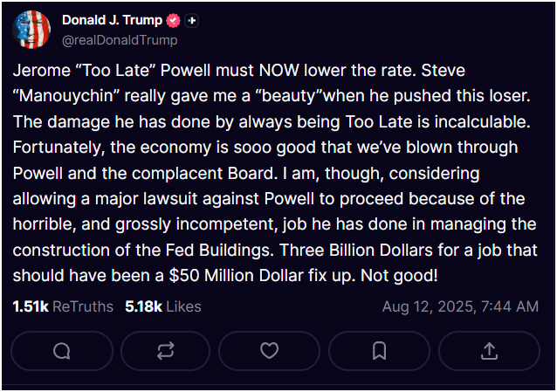Image resolution: width=557 pixels, height=392 pixels.
Task: ReTruth this post using the arrows icon
Action: pos(166,351)
